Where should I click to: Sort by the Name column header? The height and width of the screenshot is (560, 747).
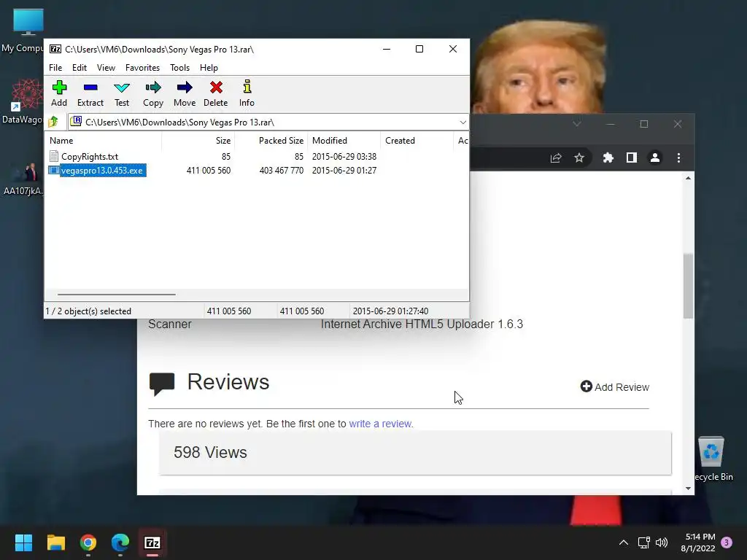point(103,141)
